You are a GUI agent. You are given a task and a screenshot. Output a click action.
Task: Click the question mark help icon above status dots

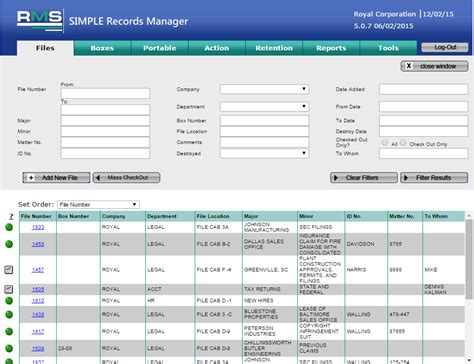point(11,217)
